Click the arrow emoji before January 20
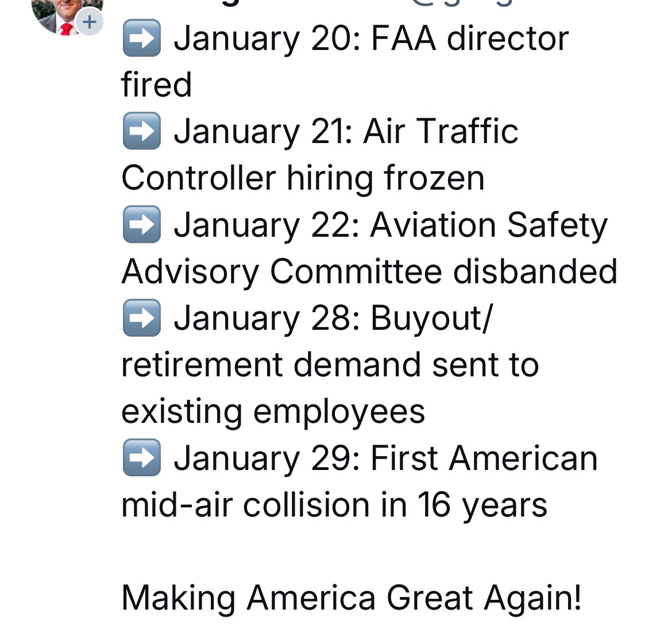The width and height of the screenshot is (672, 628). click(x=142, y=38)
